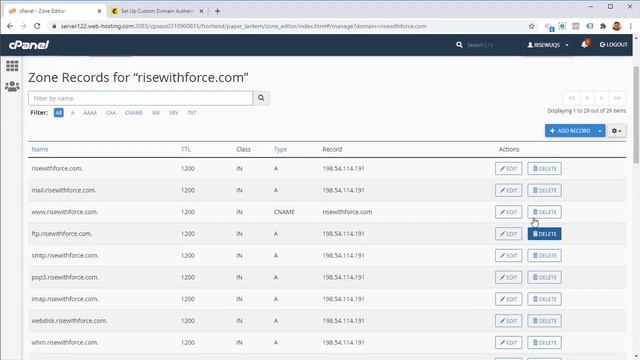
Task: Reload the browser page
Action: pyautogui.click(x=37, y=26)
